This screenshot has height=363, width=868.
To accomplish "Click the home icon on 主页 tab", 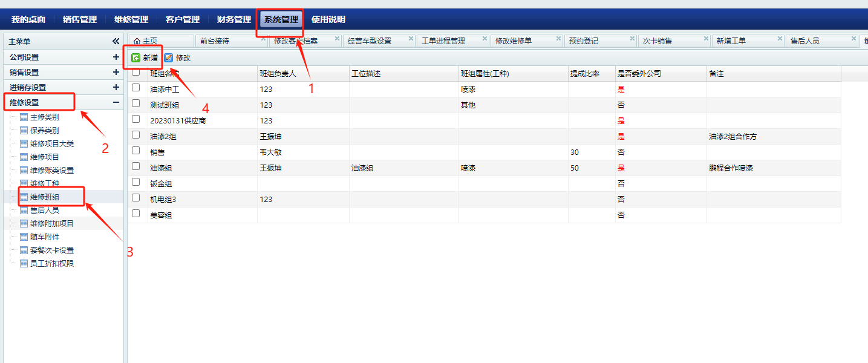I will point(137,41).
